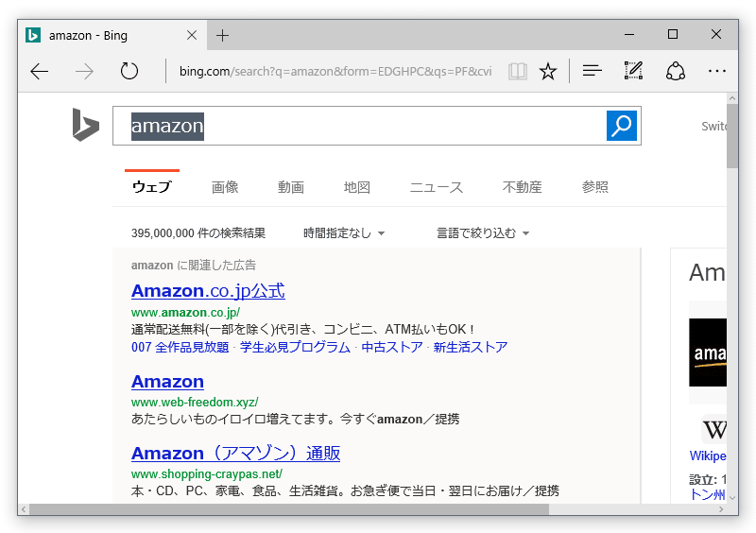This screenshot has width=756, height=533.
Task: Click the Wikipedia link in sidebar
Action: pyautogui.click(x=708, y=456)
